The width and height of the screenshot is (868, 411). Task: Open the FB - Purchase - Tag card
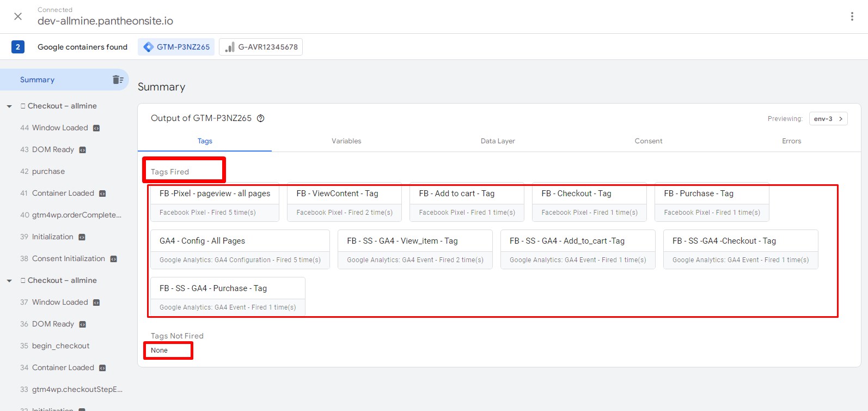pyautogui.click(x=712, y=202)
